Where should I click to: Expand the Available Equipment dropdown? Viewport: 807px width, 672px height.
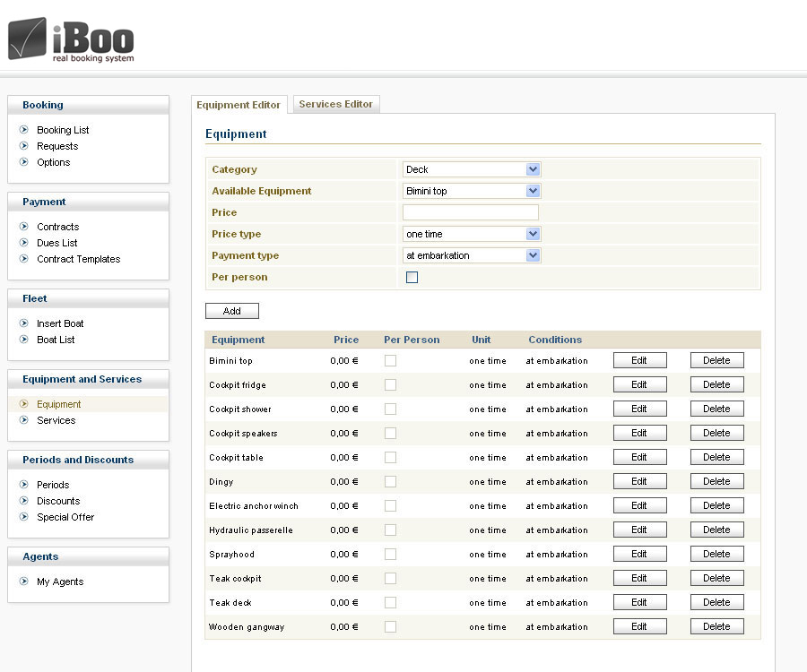pyautogui.click(x=471, y=191)
